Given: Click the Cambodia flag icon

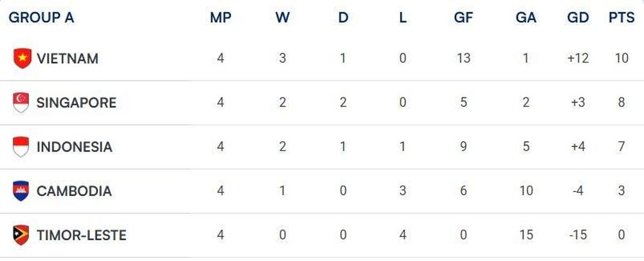Looking at the screenshot, I should 21,191.
